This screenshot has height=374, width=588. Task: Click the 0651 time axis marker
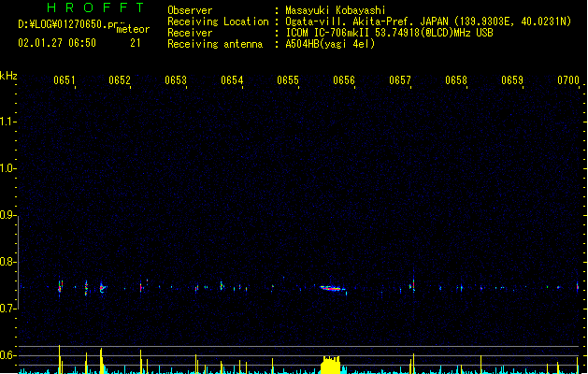click(x=65, y=80)
